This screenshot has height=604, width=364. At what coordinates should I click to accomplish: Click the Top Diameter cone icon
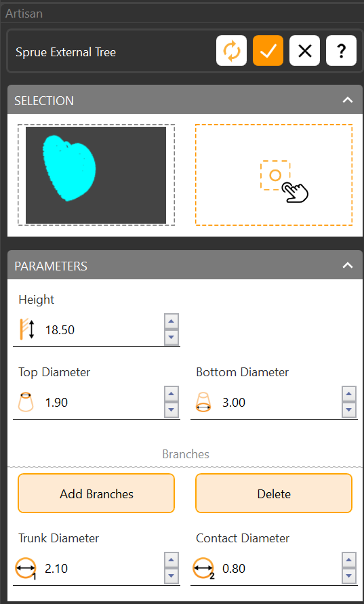(x=26, y=403)
